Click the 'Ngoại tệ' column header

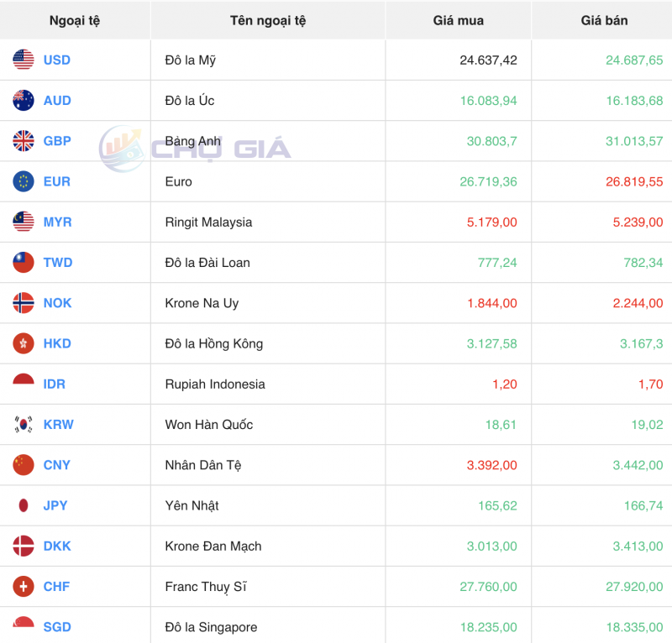tap(75, 20)
